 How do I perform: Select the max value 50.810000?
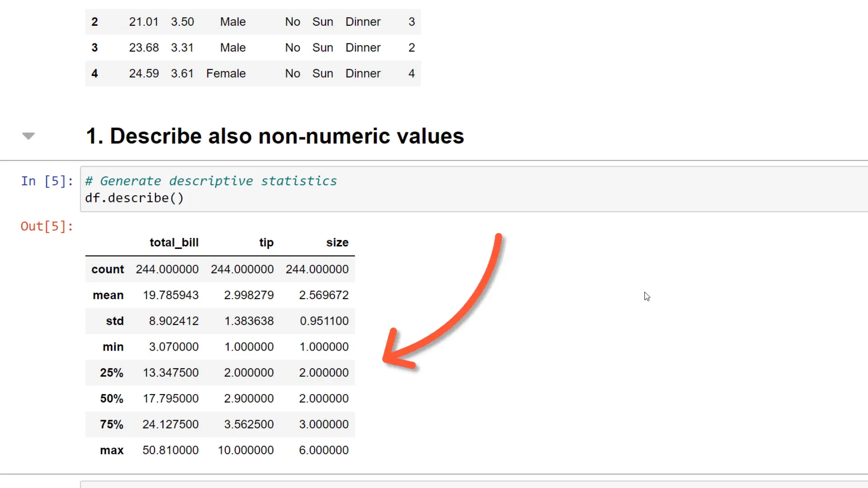click(x=170, y=450)
